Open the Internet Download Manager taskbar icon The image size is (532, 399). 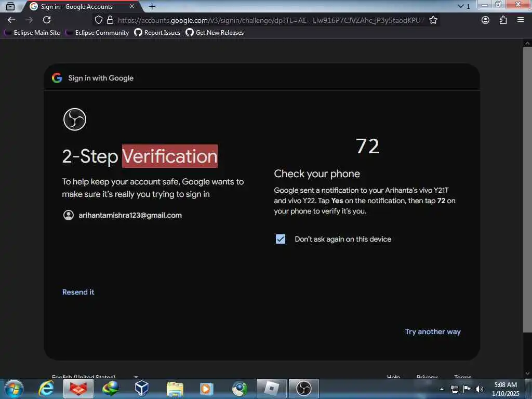tap(110, 389)
